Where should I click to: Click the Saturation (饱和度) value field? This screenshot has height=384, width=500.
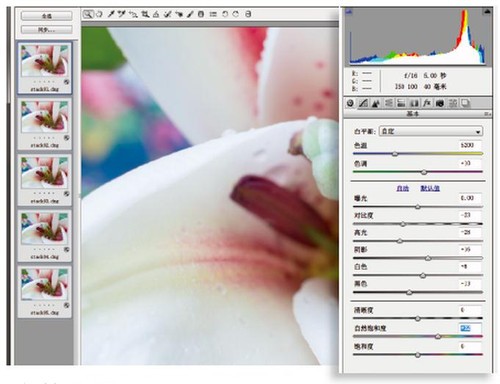pyautogui.click(x=470, y=346)
